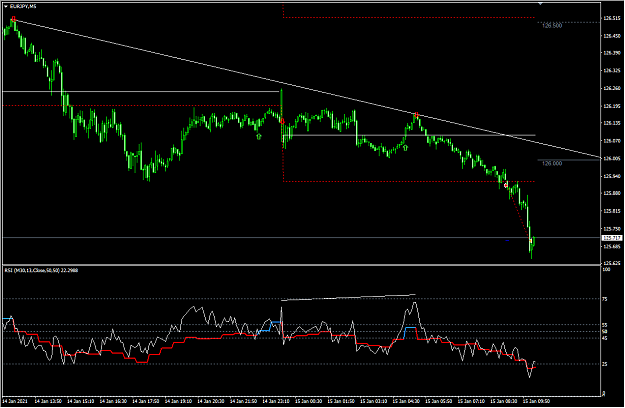Click the 126.260 price scale label
This screenshot has width=625, height=408.
point(611,88)
